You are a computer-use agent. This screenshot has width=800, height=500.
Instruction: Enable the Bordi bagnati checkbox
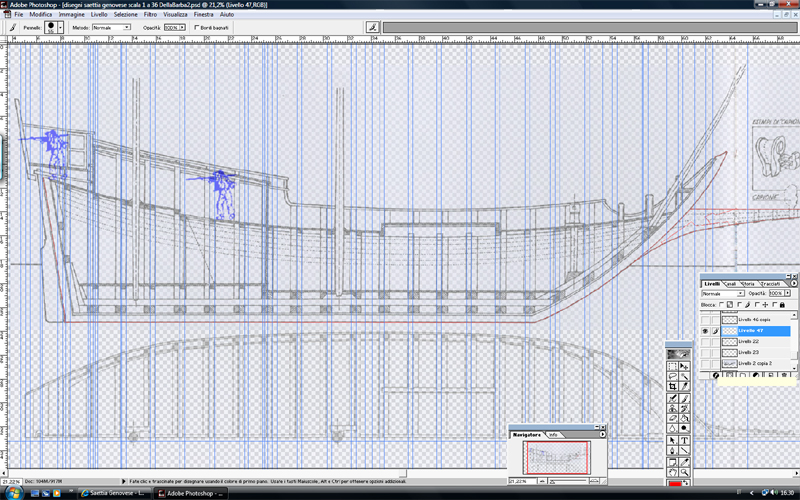pos(196,28)
